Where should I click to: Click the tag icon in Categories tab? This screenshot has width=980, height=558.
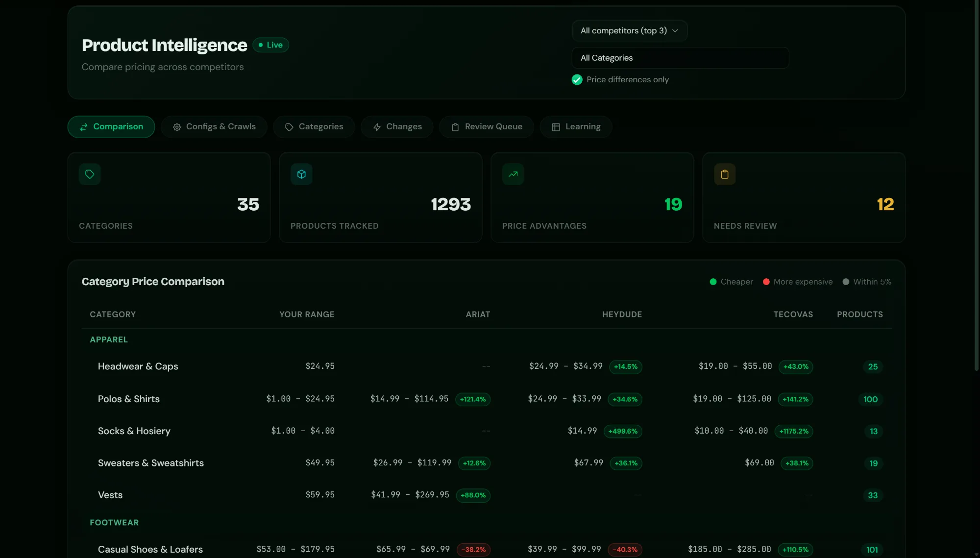click(289, 127)
